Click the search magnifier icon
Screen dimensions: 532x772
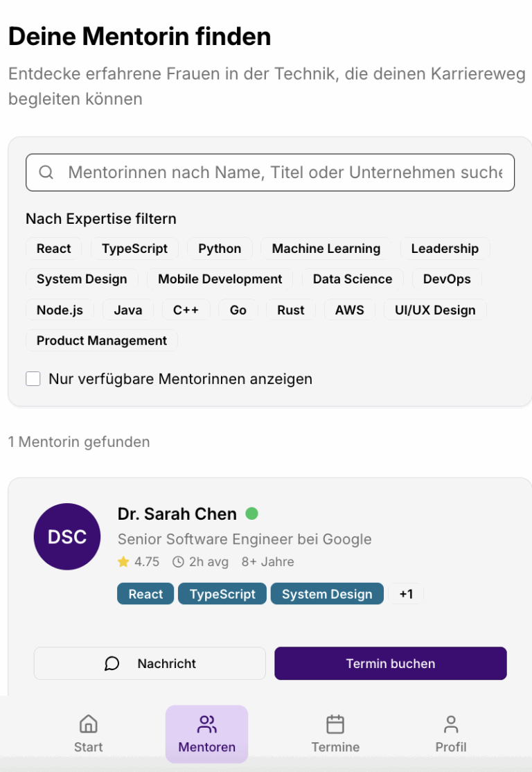coord(46,172)
